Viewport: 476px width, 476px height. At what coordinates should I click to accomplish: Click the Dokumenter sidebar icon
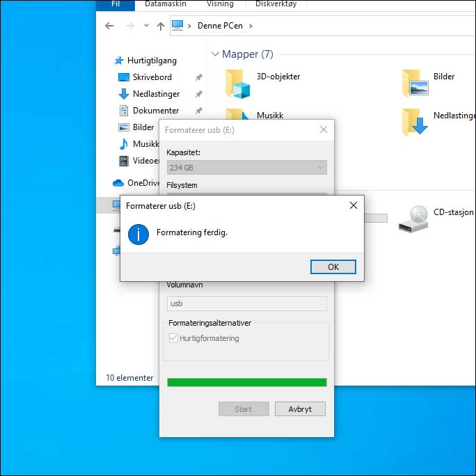(124, 111)
